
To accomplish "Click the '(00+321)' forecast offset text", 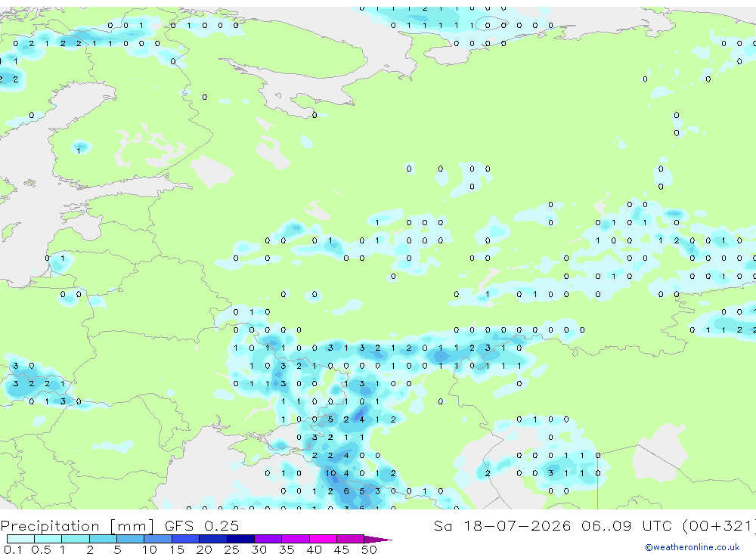I will (720, 526).
